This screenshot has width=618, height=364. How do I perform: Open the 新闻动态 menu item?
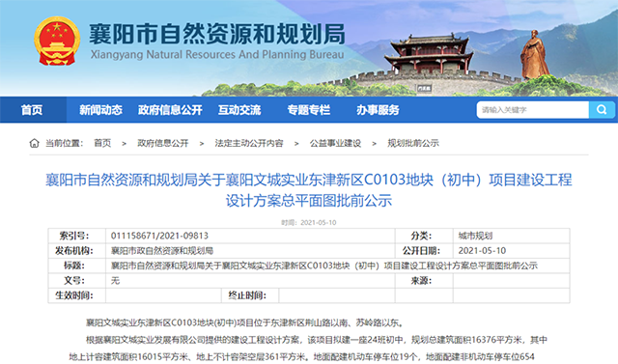(100, 110)
